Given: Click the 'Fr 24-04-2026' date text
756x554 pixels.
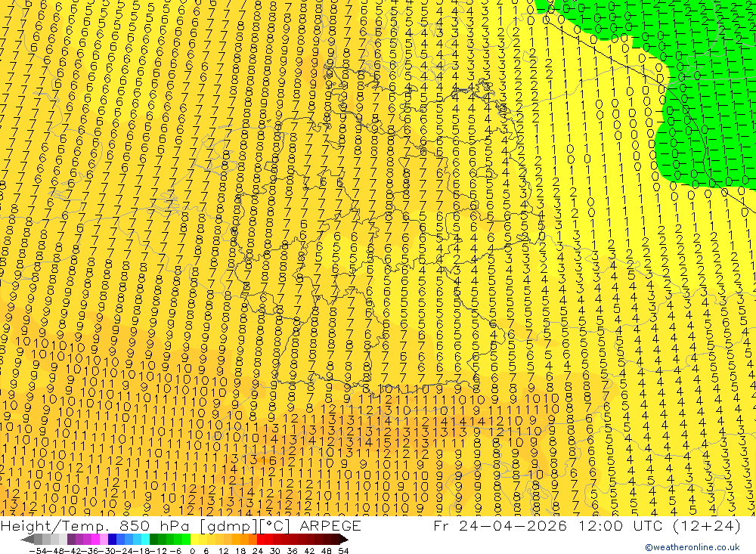Looking at the screenshot, I should pyautogui.click(x=500, y=525).
